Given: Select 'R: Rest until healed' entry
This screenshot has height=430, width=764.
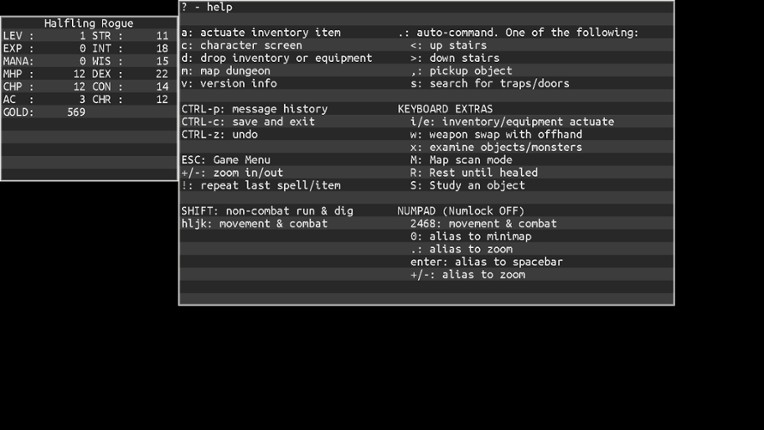Looking at the screenshot, I should point(474,173).
